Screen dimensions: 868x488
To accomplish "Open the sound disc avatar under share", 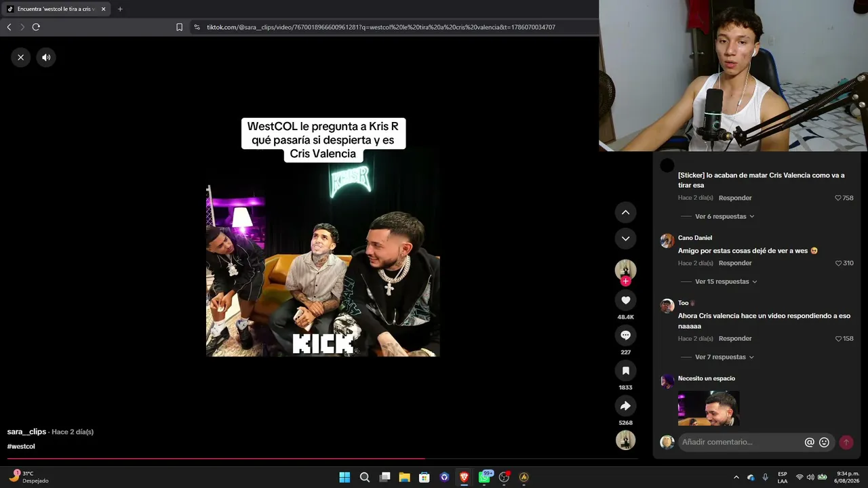I will [625, 441].
